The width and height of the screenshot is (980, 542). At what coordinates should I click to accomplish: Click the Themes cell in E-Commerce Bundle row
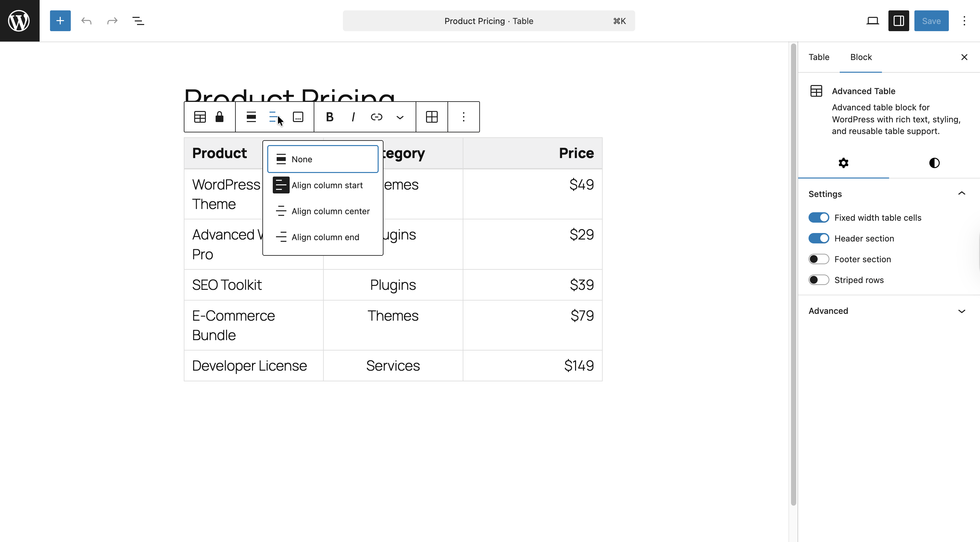(393, 326)
